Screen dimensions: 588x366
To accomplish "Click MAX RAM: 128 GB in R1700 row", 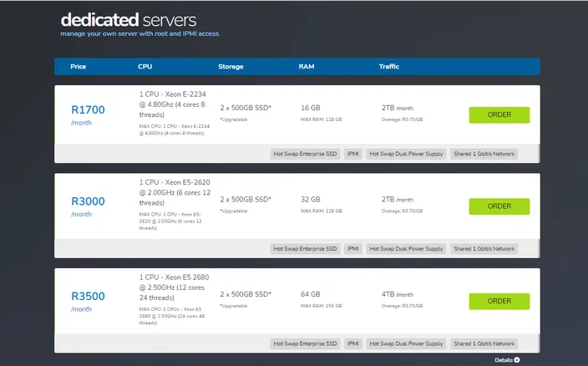I will point(322,119).
